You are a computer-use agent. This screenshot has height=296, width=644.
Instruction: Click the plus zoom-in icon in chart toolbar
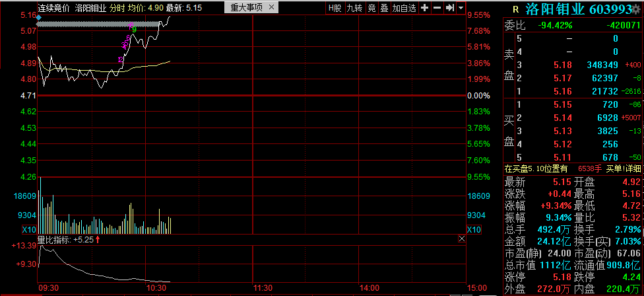(425, 8)
